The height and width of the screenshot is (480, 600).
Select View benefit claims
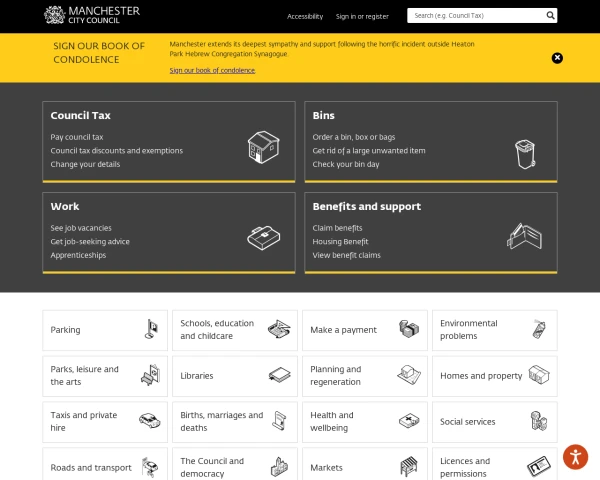coord(347,255)
